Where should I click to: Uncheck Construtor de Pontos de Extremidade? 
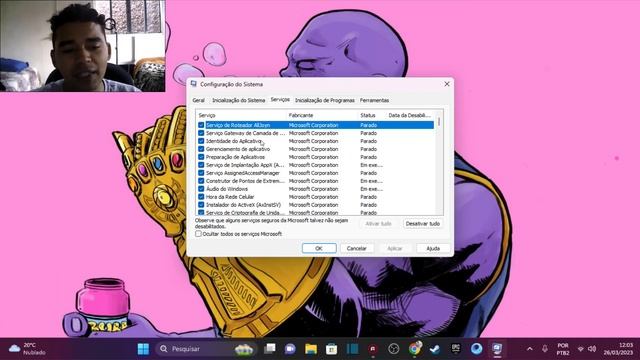201,181
